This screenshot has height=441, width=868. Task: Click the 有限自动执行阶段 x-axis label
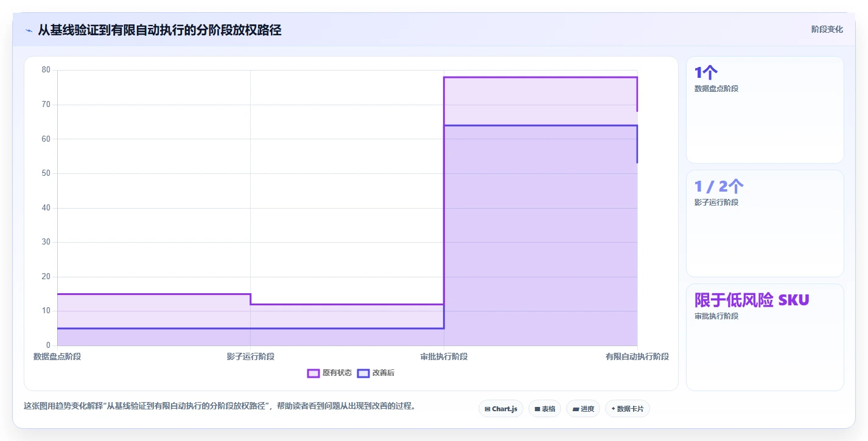[x=637, y=356]
